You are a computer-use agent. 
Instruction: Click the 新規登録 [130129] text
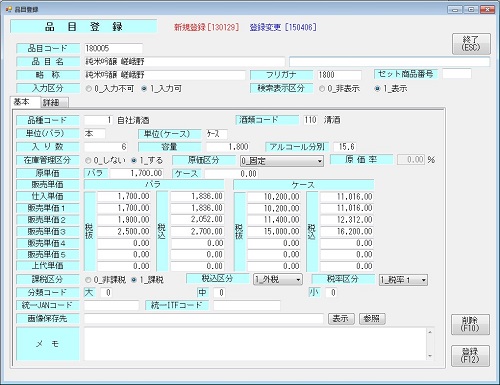[x=207, y=27]
